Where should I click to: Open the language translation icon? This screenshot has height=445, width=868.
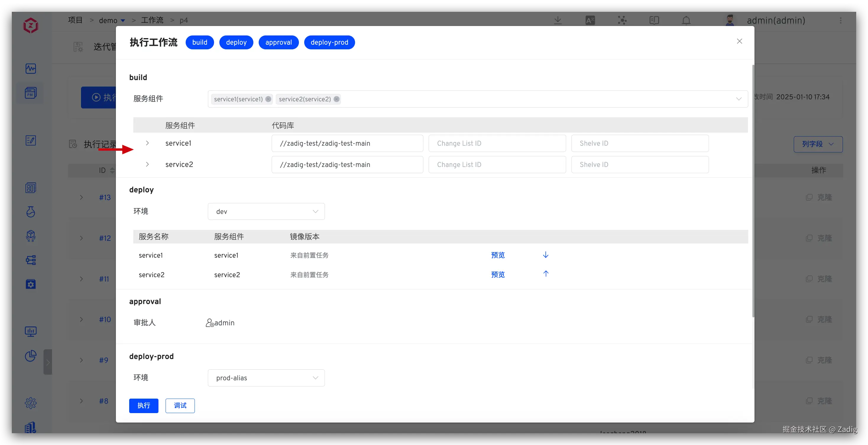[590, 20]
